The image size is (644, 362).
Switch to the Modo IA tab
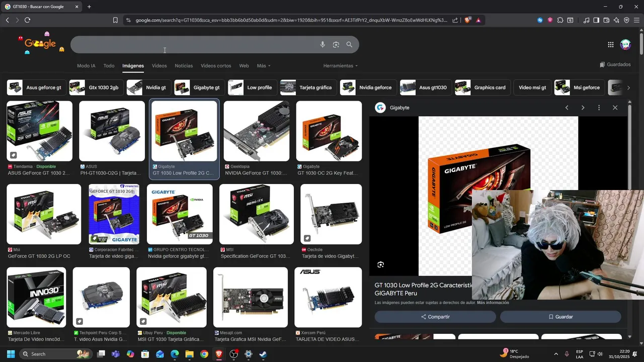click(x=86, y=66)
